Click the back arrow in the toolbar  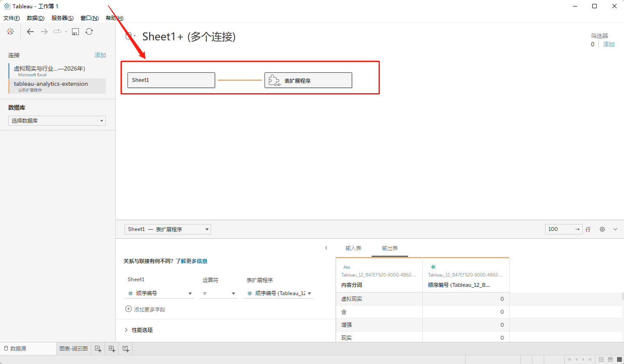point(30,31)
